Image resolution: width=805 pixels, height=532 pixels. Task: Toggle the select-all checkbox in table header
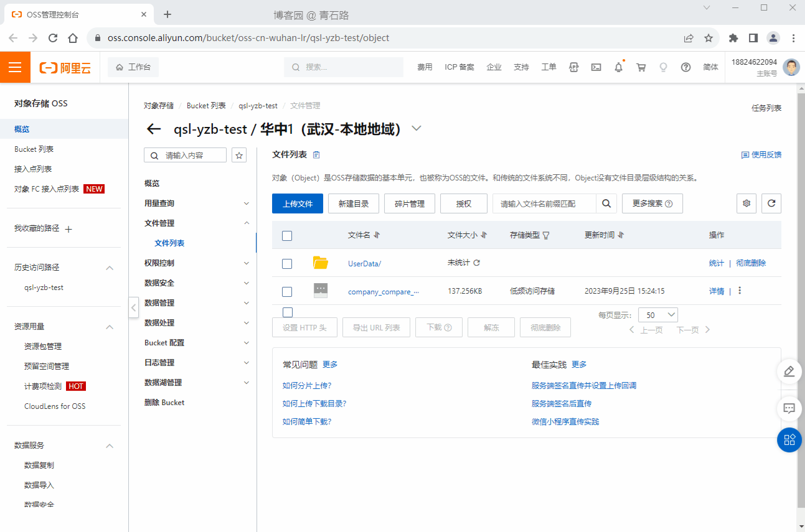[287, 235]
